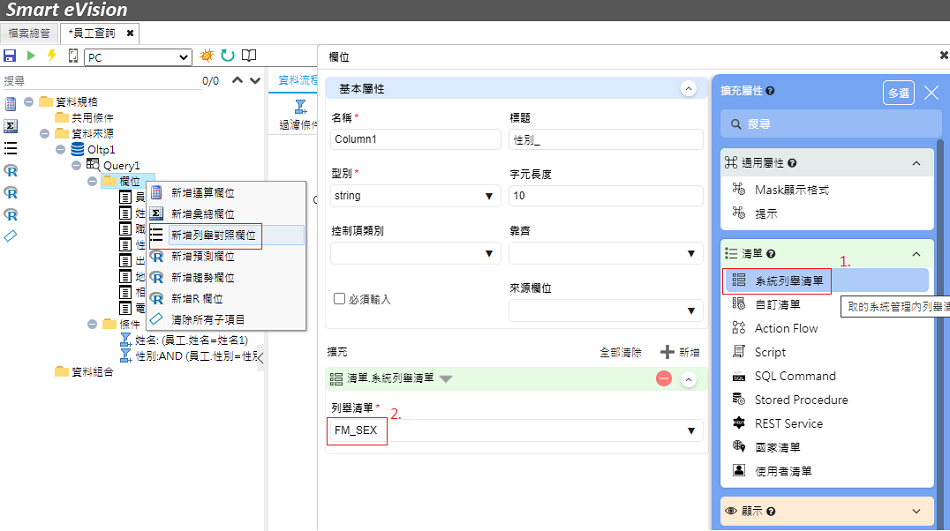950x531 pixels.
Task: Click help icon next to 擴充屬性
Action: point(770,91)
